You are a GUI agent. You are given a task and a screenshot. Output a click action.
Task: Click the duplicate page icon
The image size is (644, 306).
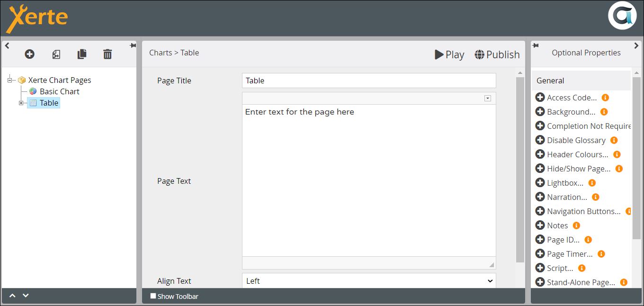click(82, 54)
